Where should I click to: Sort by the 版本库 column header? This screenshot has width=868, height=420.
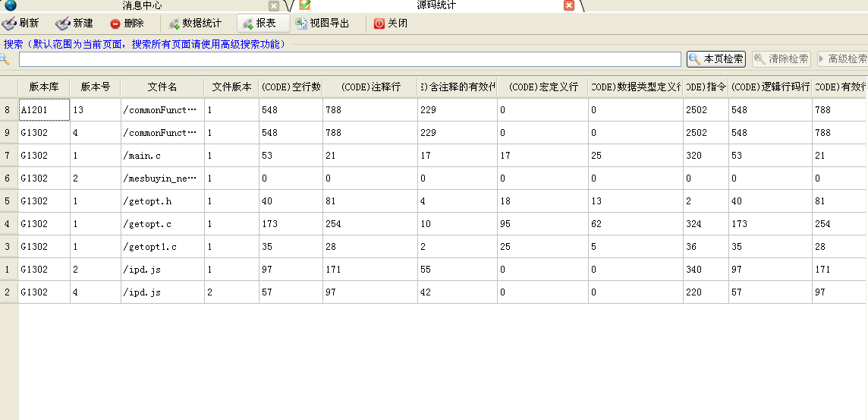(44, 87)
